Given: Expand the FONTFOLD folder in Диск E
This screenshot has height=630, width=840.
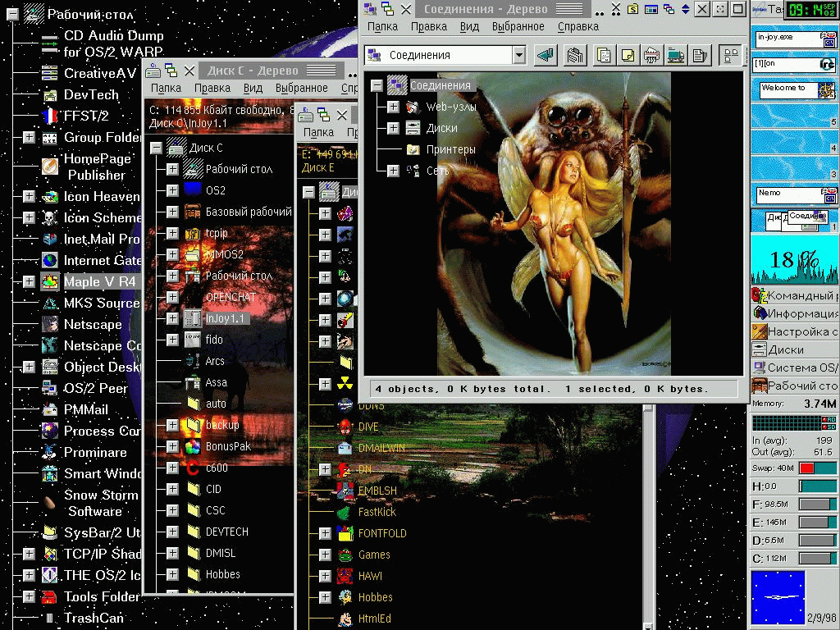Looking at the screenshot, I should click(x=325, y=533).
